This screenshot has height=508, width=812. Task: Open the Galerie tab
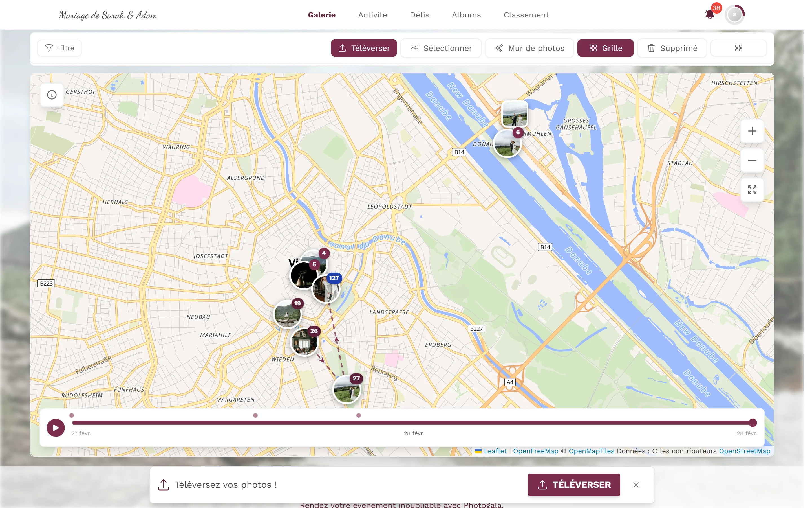pos(321,15)
